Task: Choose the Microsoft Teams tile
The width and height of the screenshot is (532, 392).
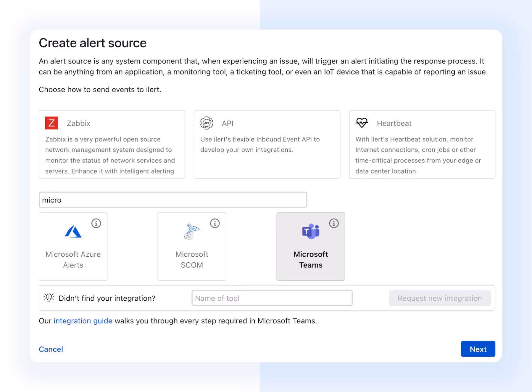Action: click(311, 246)
